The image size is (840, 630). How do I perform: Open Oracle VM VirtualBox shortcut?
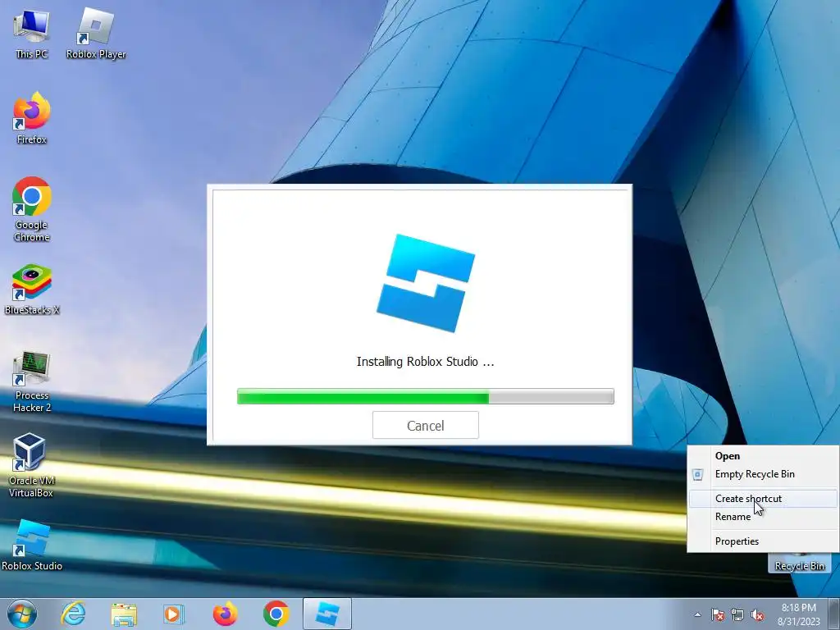pos(31,465)
